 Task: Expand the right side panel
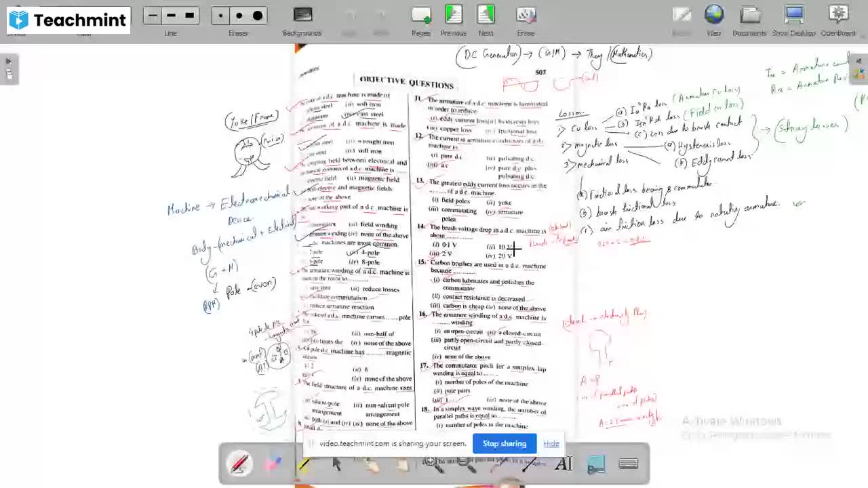[x=859, y=68]
